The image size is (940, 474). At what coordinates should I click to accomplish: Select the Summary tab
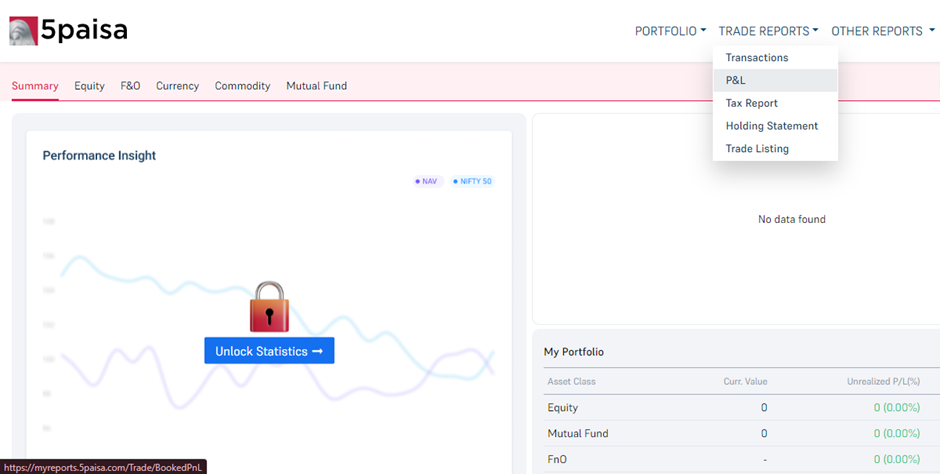click(35, 86)
